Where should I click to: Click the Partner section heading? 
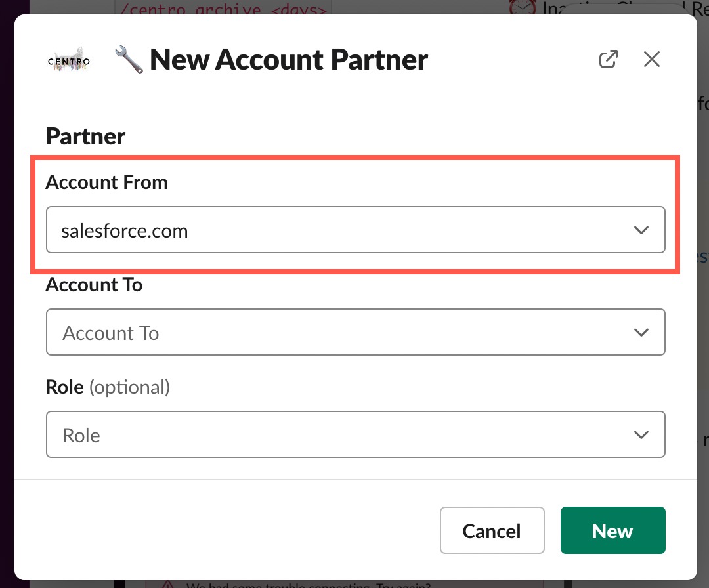pyautogui.click(x=85, y=136)
